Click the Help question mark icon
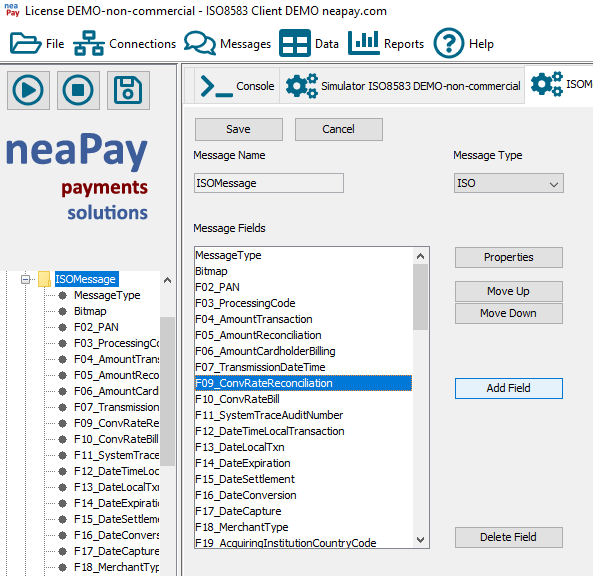This screenshot has width=593, height=576. point(448,43)
